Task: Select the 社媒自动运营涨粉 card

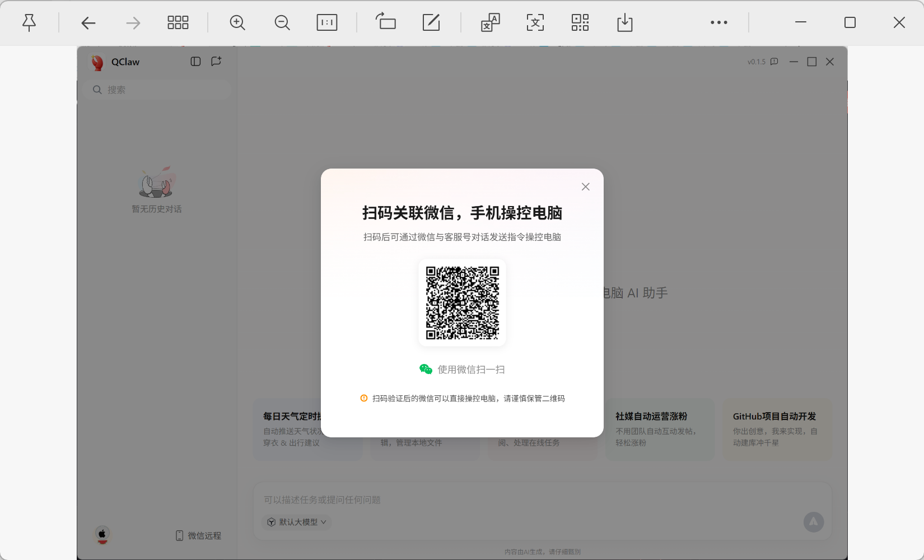Action: click(660, 430)
